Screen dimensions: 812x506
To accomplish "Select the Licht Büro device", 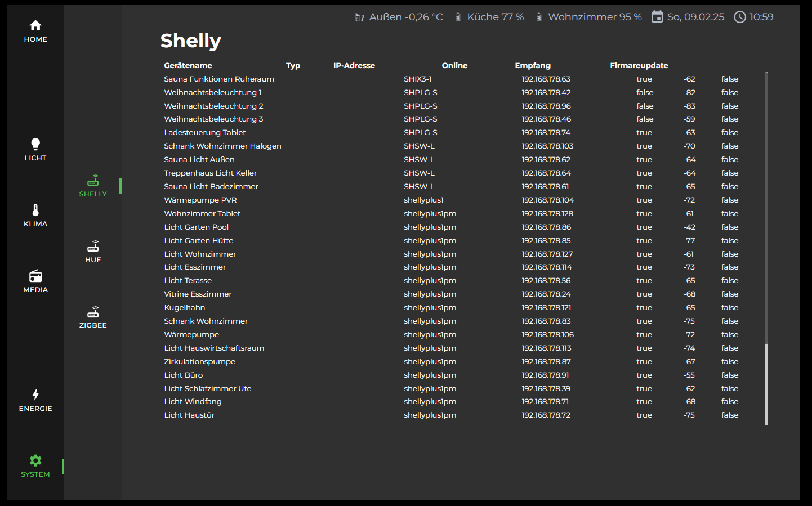I will (184, 375).
